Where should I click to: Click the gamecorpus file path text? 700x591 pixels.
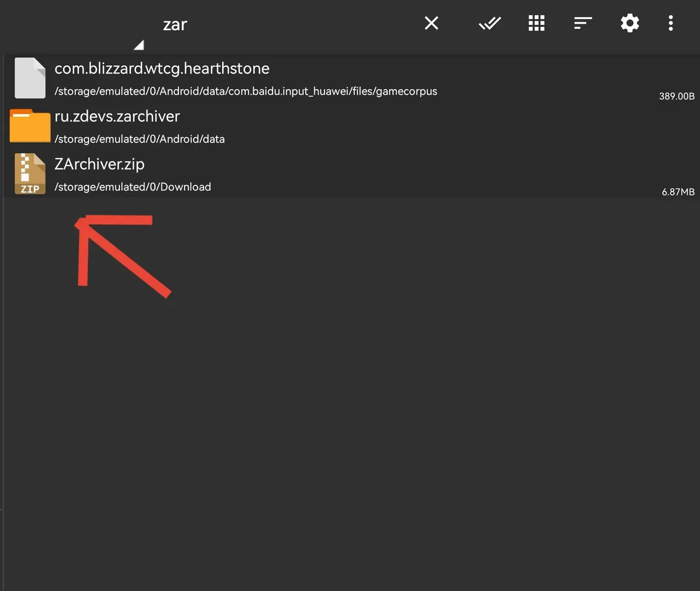246,91
